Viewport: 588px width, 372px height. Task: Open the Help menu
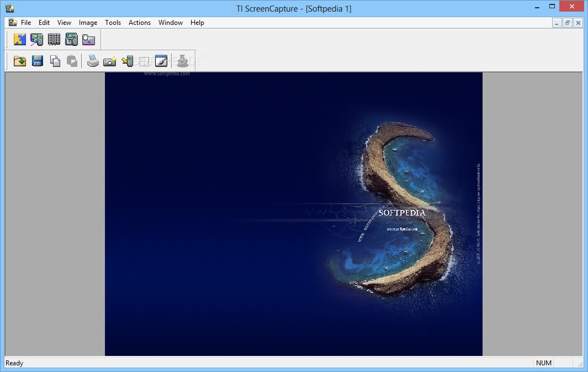coord(197,23)
